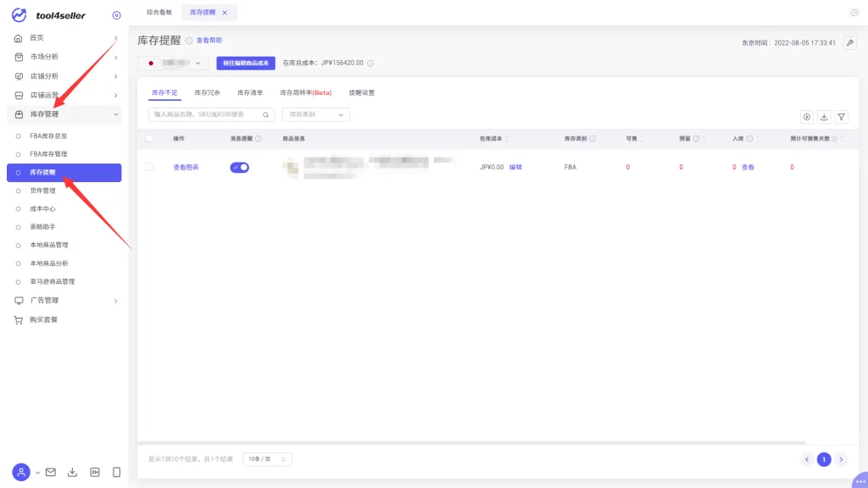Expand the user menu arrow beside avatar
This screenshot has height=488, width=868.
tap(37, 473)
